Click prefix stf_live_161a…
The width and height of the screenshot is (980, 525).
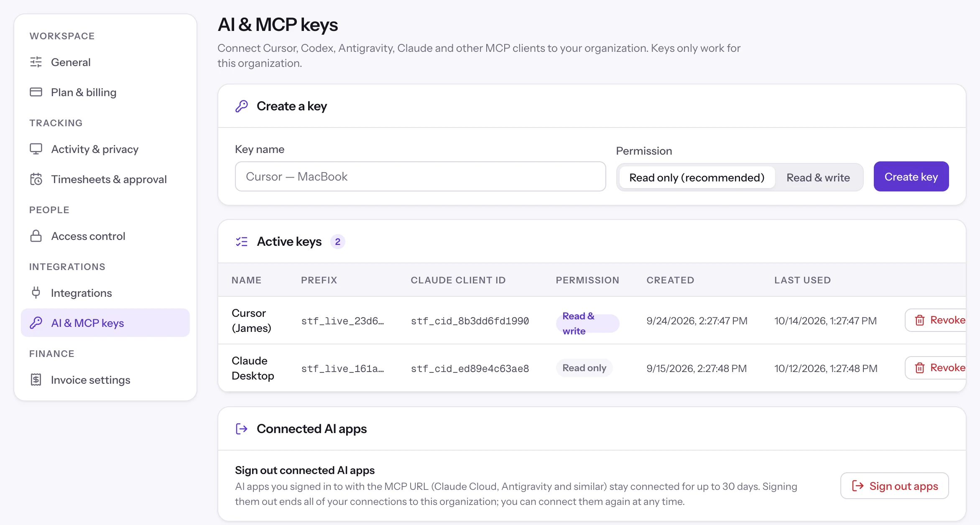[x=342, y=369]
